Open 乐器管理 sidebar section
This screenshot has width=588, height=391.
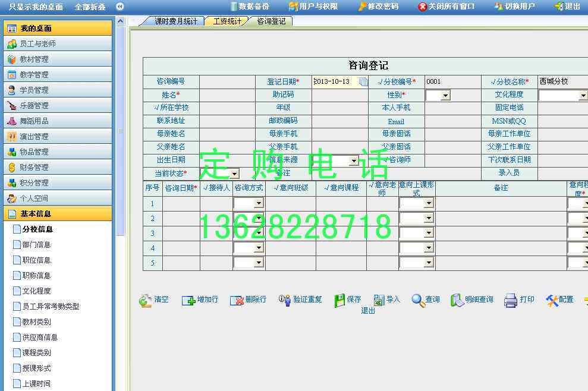point(58,105)
